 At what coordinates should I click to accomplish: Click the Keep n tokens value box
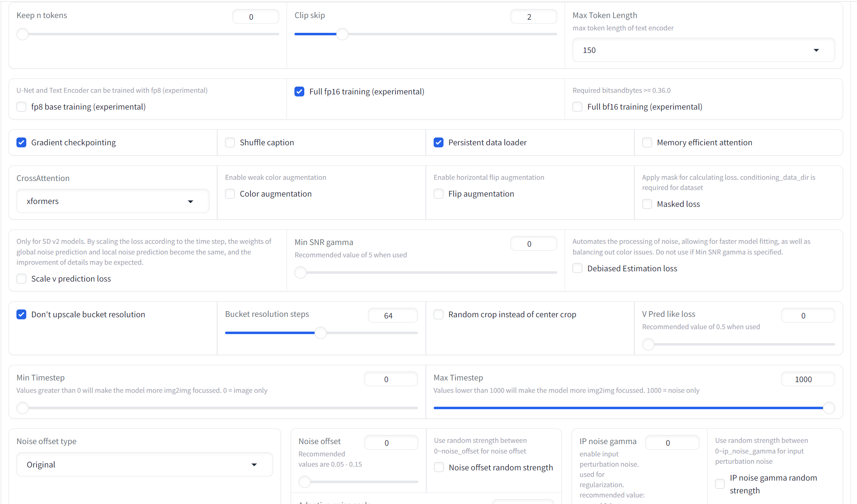255,17
